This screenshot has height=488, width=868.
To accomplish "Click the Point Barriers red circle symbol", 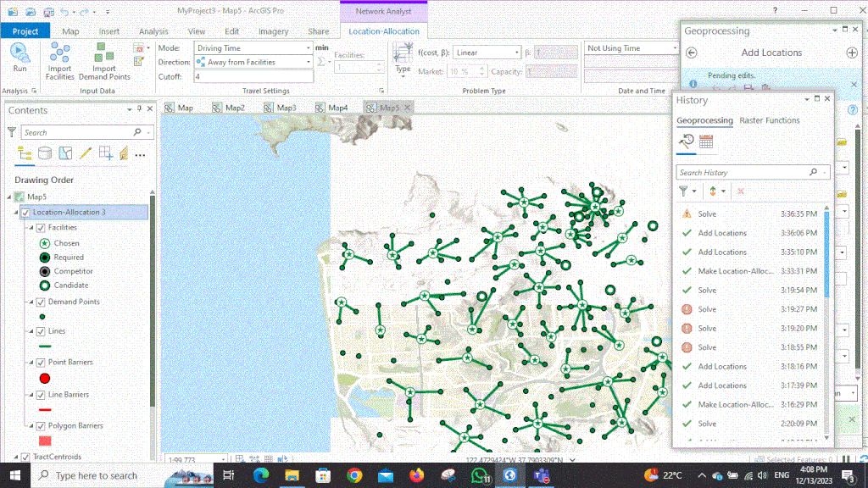I will tap(45, 379).
